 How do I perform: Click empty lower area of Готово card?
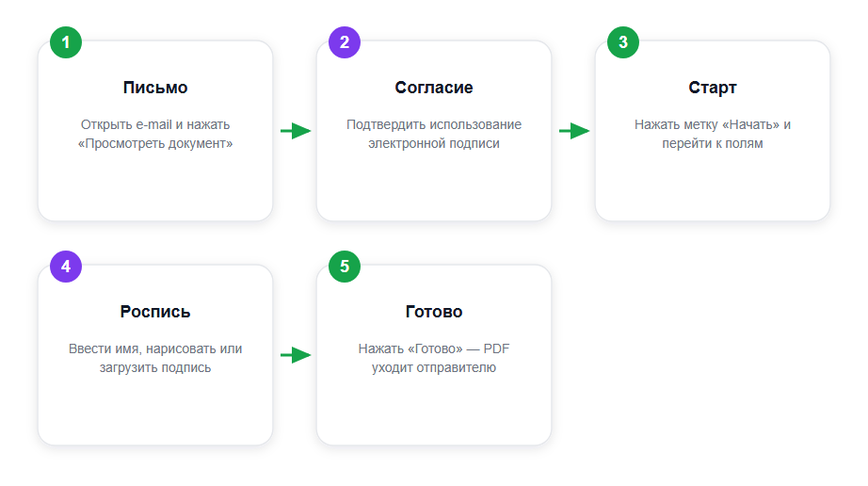pyautogui.click(x=434, y=410)
